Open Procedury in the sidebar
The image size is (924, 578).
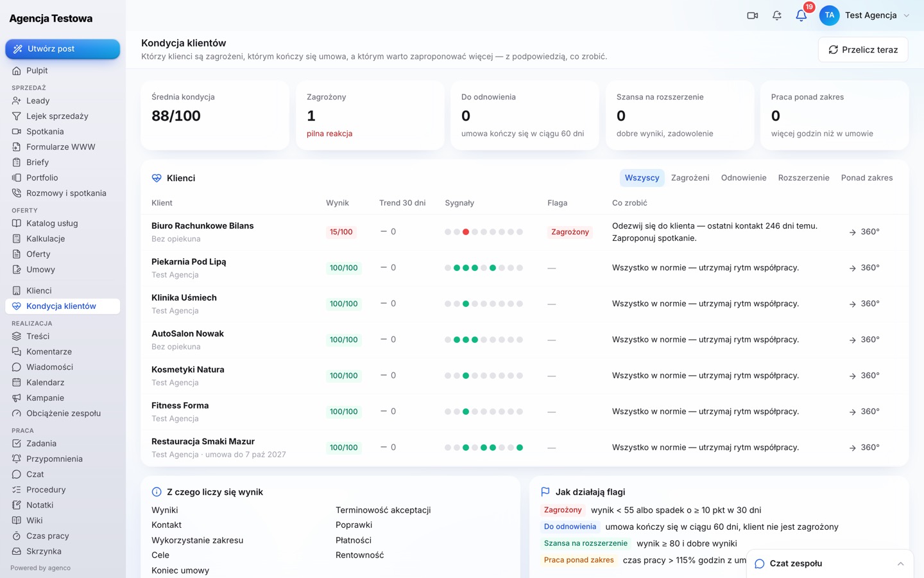[x=63, y=490]
